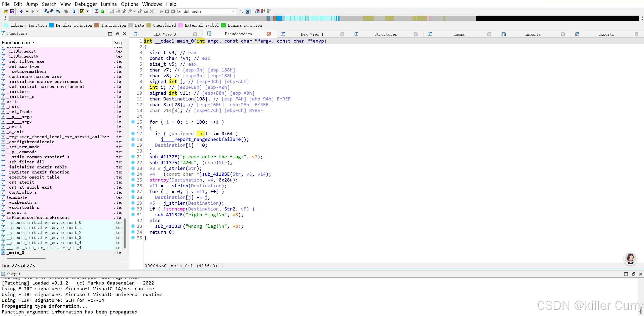Toggle float mode on the Output panel
The height and width of the screenshot is (316, 644).
[x=633, y=274]
